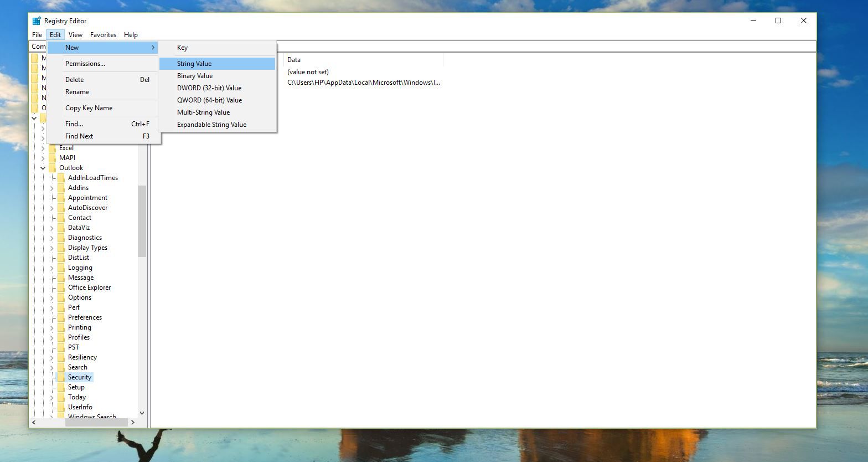Select the UserInfo key

pyautogui.click(x=80, y=407)
